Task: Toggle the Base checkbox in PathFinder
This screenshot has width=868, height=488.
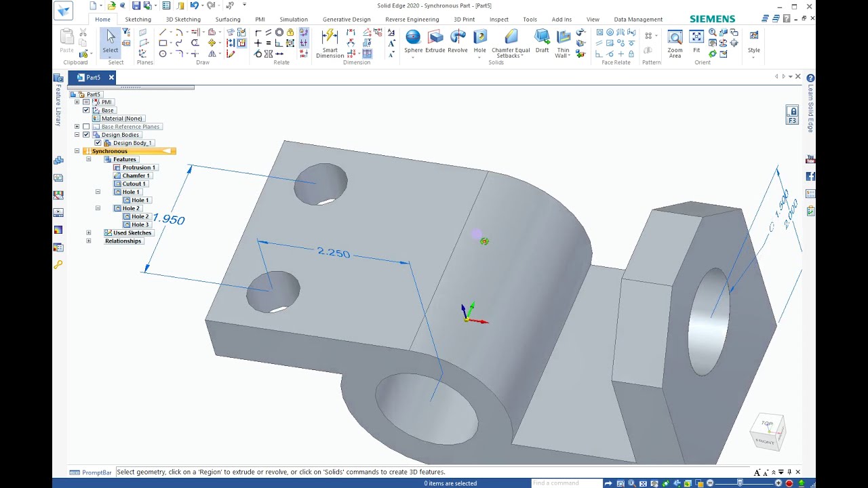Action: click(86, 110)
